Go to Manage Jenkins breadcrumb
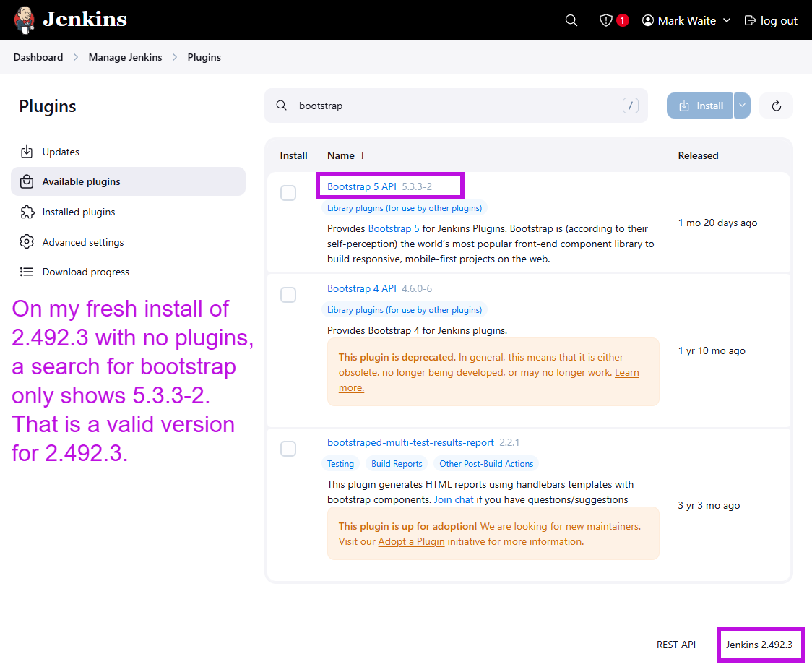This screenshot has width=812, height=667. click(x=125, y=57)
